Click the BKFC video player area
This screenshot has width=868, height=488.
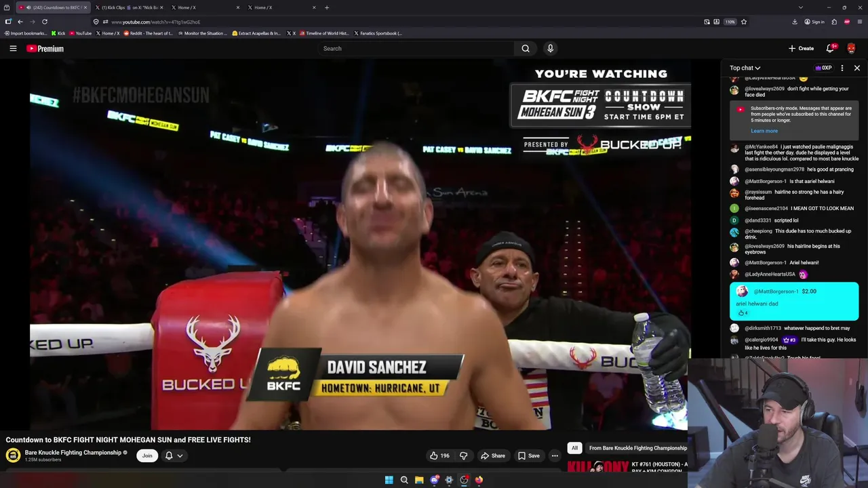[360, 244]
